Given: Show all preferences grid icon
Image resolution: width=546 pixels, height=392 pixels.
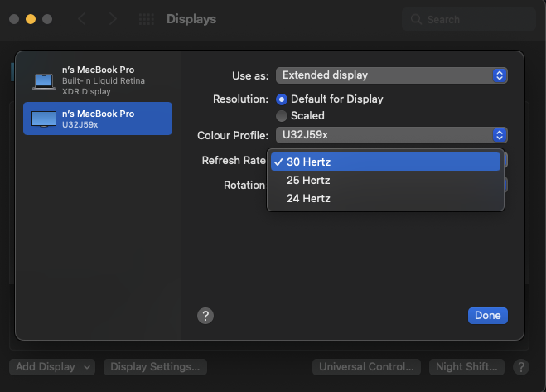Looking at the screenshot, I should pos(147,19).
